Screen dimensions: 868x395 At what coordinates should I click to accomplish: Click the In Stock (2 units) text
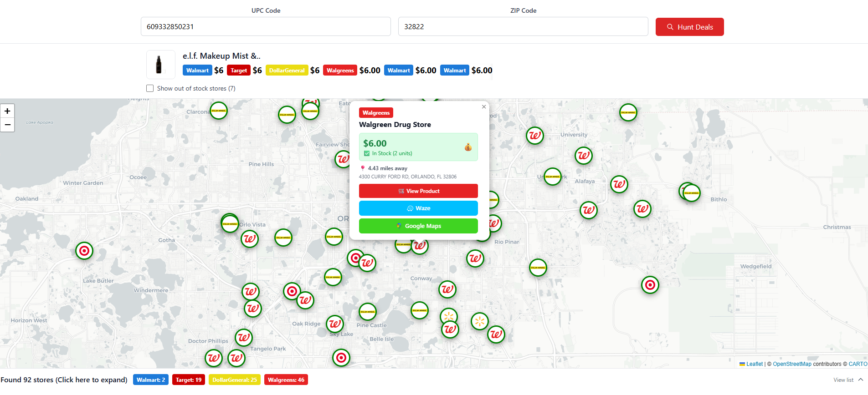(392, 153)
